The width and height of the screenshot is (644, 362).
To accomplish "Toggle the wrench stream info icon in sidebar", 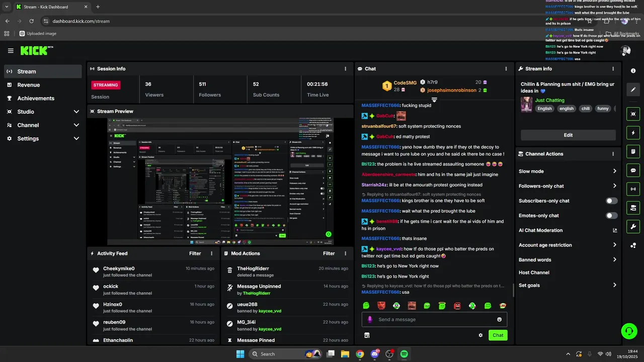I will click(633, 226).
